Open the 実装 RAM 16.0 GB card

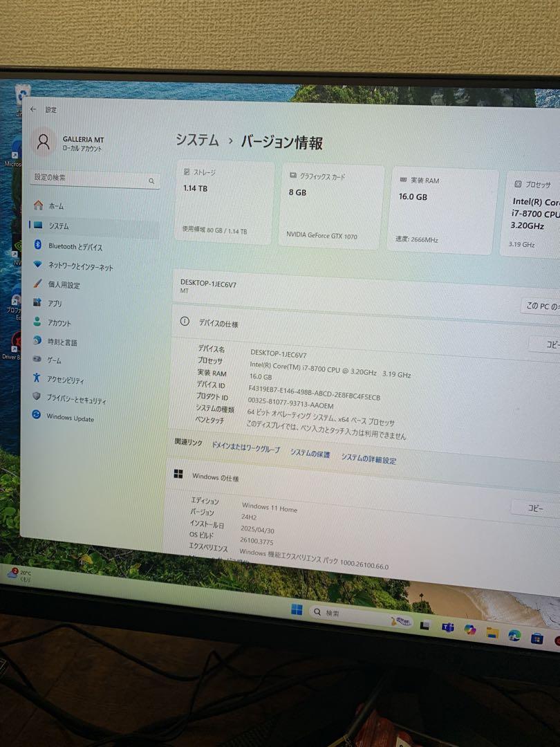(443, 212)
